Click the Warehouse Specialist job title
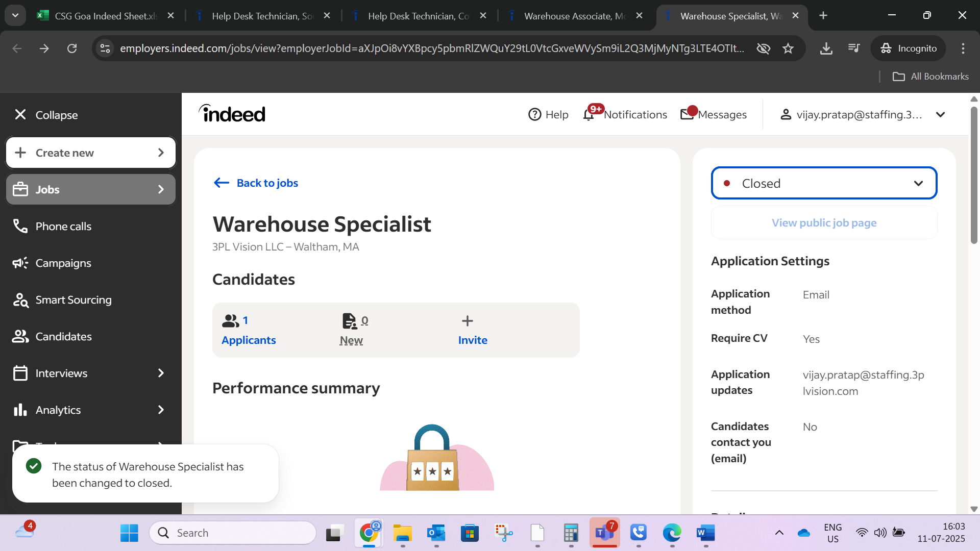 [x=322, y=224]
